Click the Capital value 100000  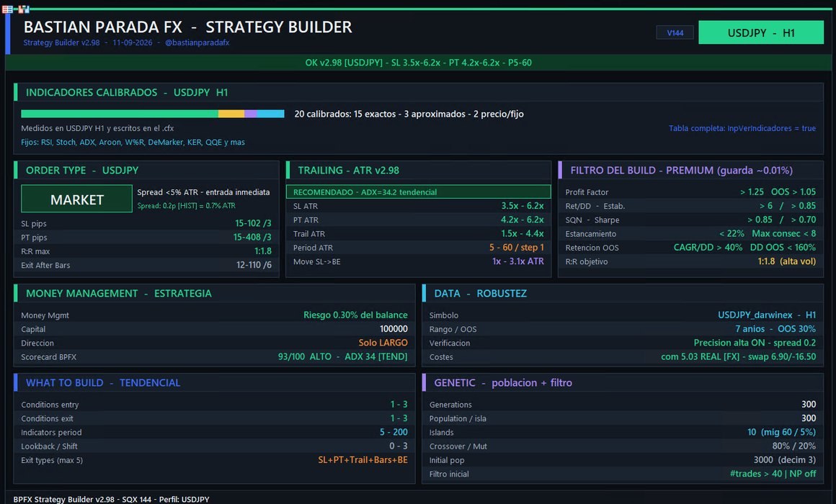393,329
